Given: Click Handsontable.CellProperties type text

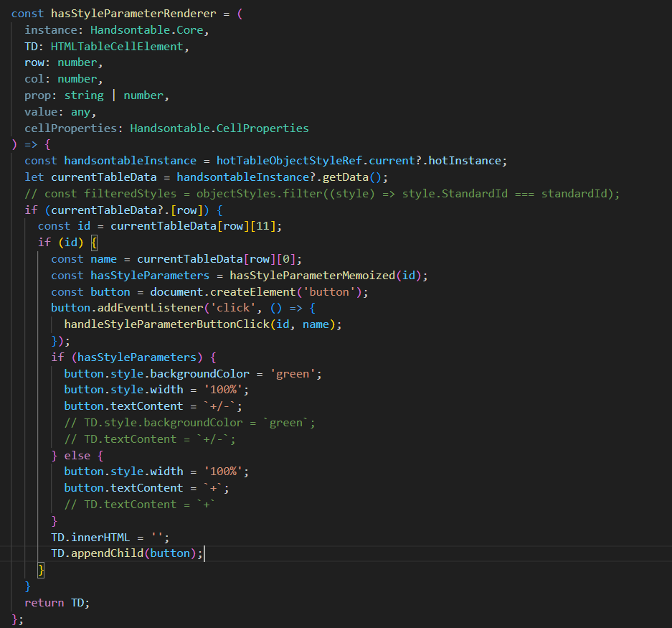Looking at the screenshot, I should pos(219,128).
